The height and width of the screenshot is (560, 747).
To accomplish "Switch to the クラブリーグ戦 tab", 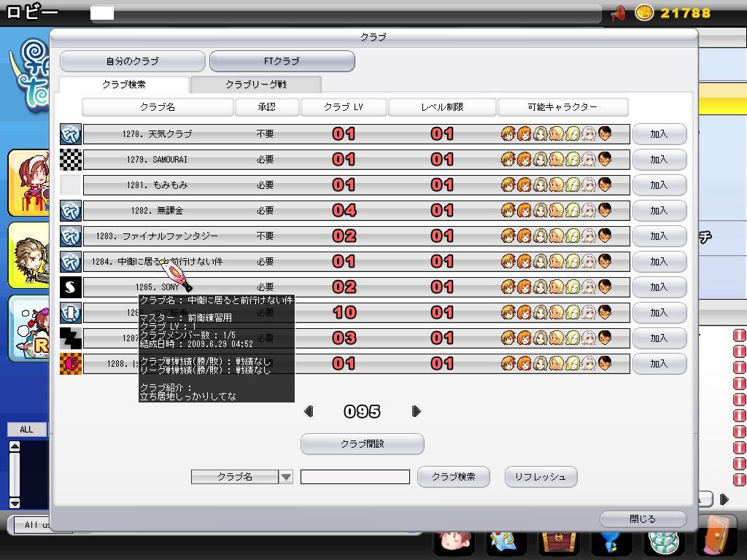I will click(x=255, y=85).
